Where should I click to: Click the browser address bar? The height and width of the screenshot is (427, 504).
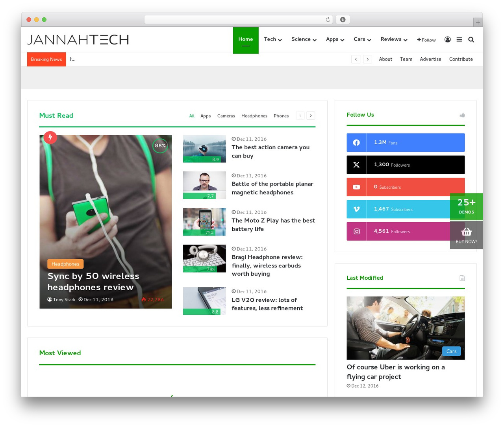(x=239, y=20)
